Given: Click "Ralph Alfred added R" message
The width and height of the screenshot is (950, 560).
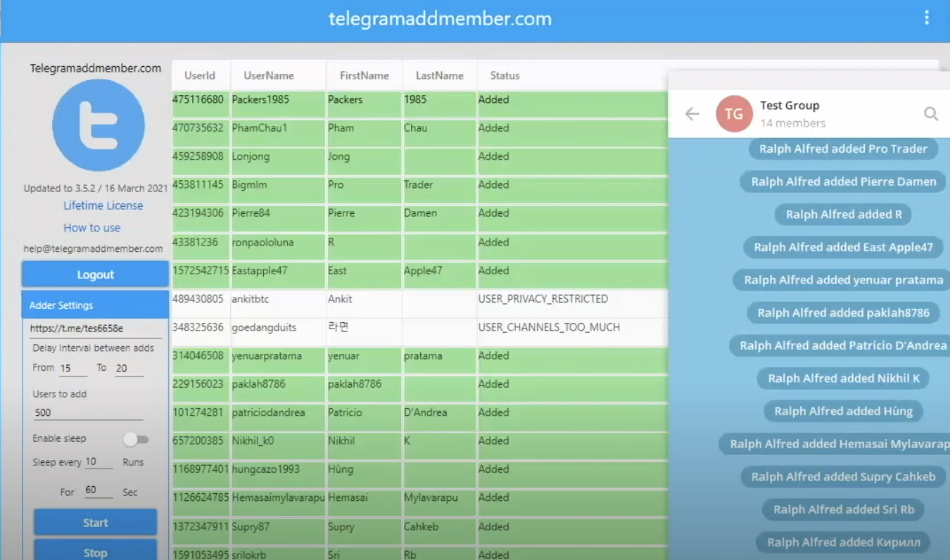Looking at the screenshot, I should (x=843, y=215).
